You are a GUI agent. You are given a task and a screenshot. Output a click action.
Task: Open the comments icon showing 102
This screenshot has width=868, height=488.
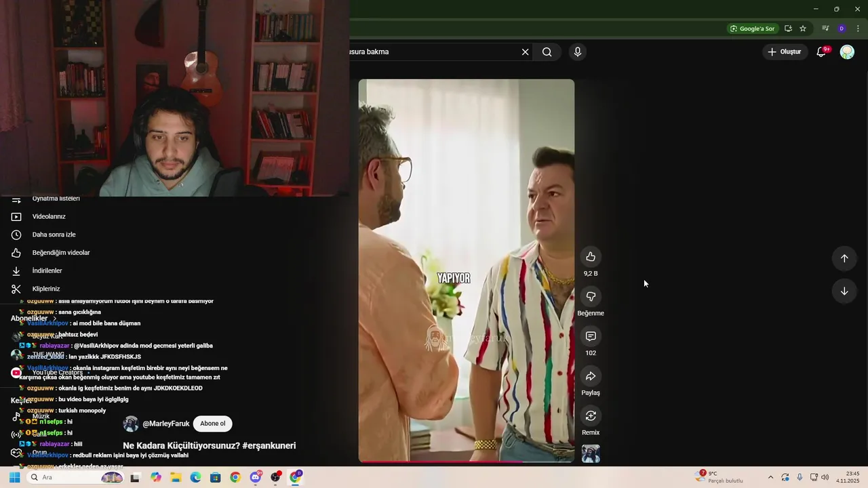pyautogui.click(x=591, y=336)
